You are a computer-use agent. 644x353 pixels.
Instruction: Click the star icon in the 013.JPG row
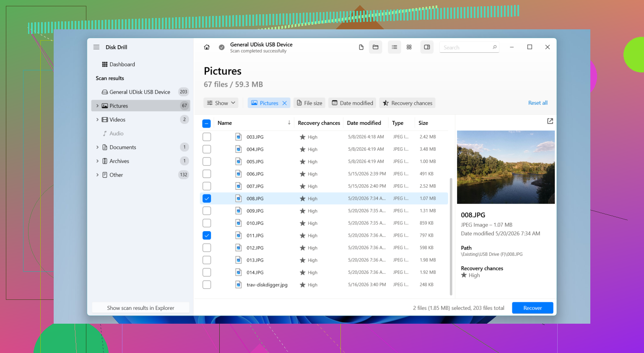click(x=302, y=260)
